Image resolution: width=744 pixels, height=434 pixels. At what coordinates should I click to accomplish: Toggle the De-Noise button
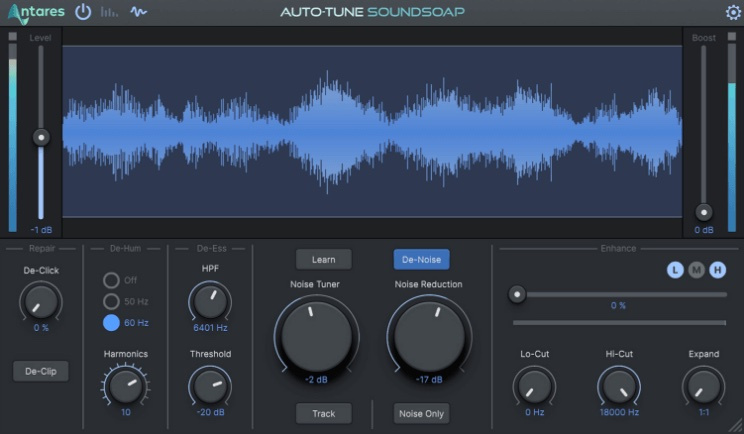(421, 260)
